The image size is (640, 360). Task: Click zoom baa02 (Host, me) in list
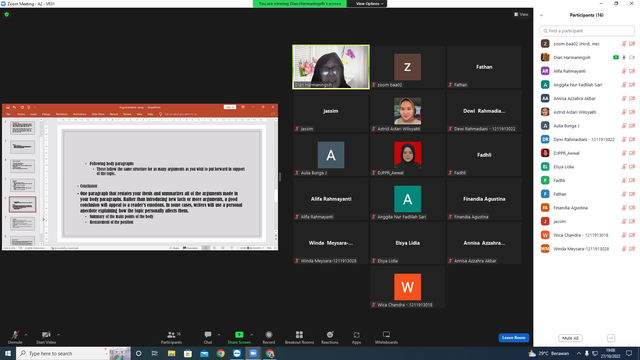point(587,44)
